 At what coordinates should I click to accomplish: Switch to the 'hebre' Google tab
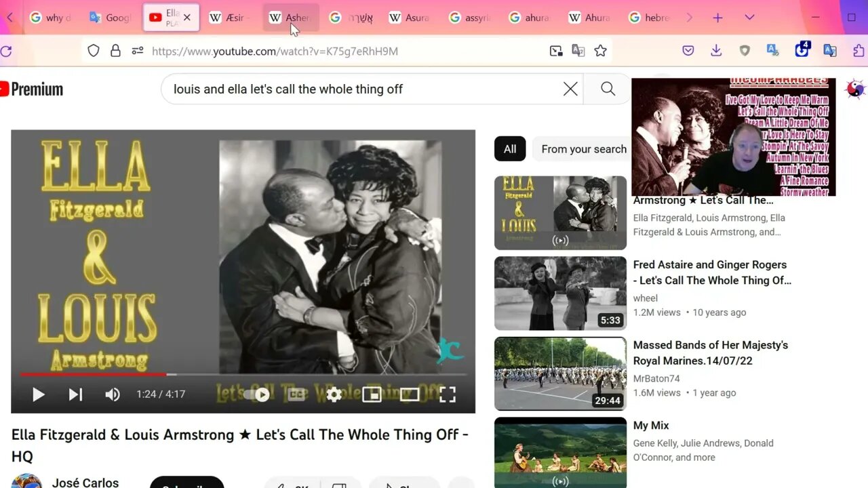coord(648,18)
